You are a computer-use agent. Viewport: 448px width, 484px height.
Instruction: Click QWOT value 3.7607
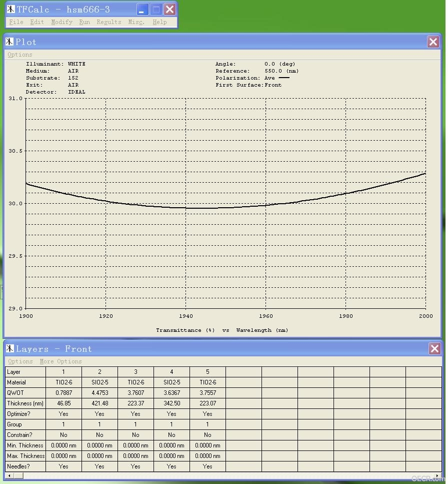pos(135,392)
